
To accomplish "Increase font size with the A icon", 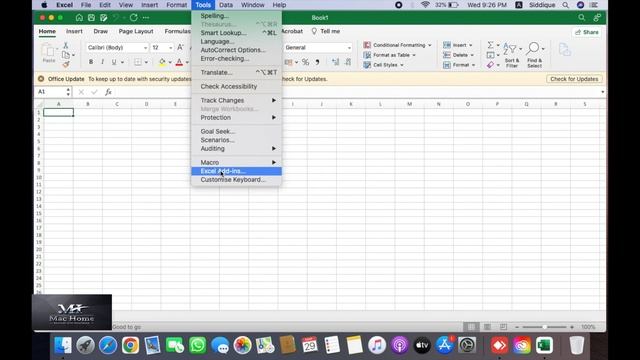I will coord(180,47).
